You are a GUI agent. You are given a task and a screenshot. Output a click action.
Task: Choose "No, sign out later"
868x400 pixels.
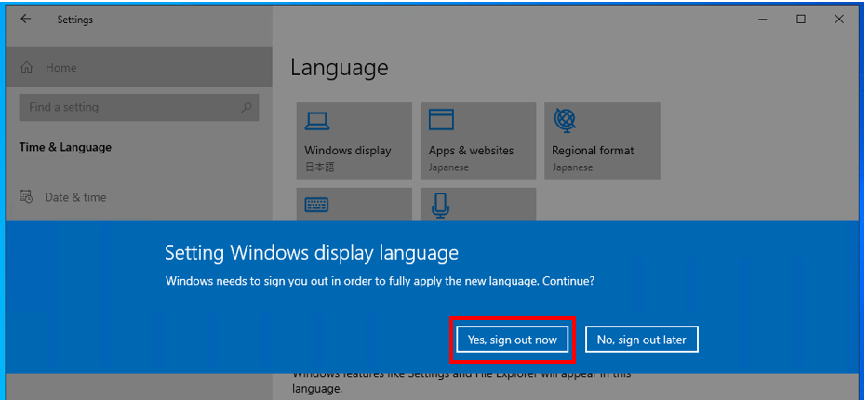(641, 340)
